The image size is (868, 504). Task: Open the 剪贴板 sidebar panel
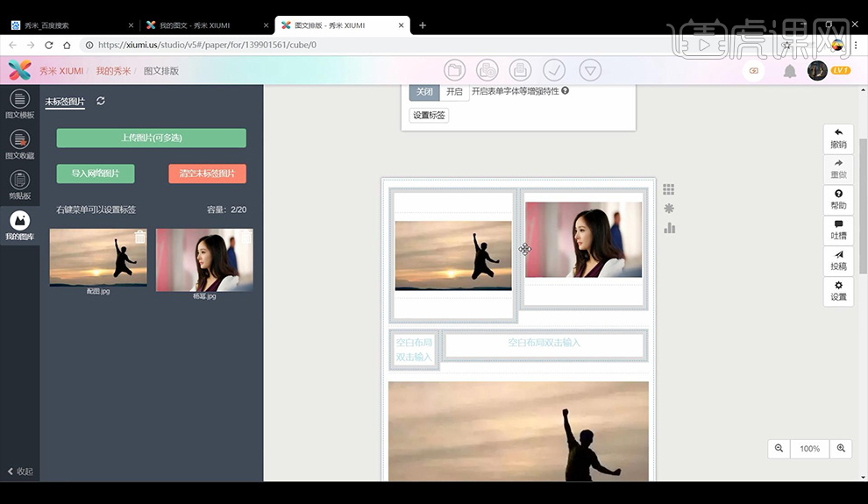19,185
